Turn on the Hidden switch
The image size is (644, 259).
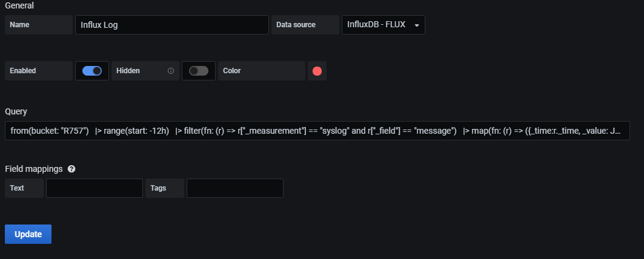point(198,71)
